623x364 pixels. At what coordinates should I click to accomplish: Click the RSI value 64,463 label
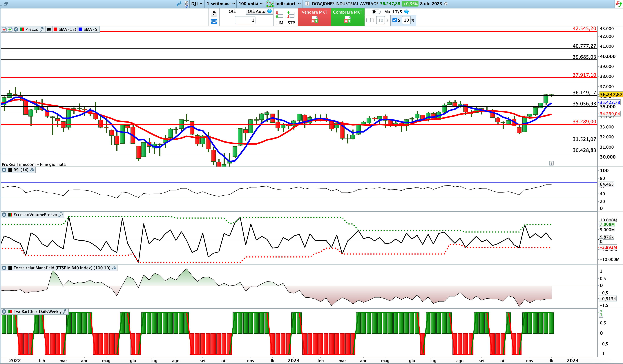[607, 184]
